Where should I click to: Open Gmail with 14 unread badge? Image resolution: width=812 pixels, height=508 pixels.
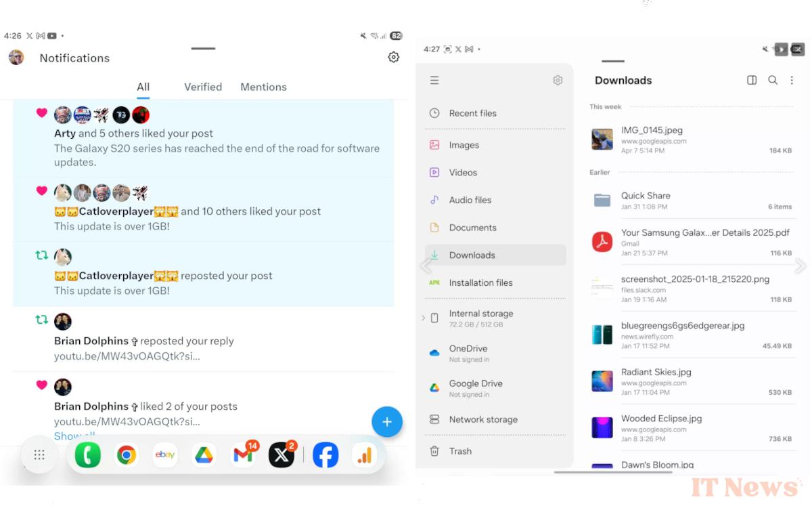244,454
